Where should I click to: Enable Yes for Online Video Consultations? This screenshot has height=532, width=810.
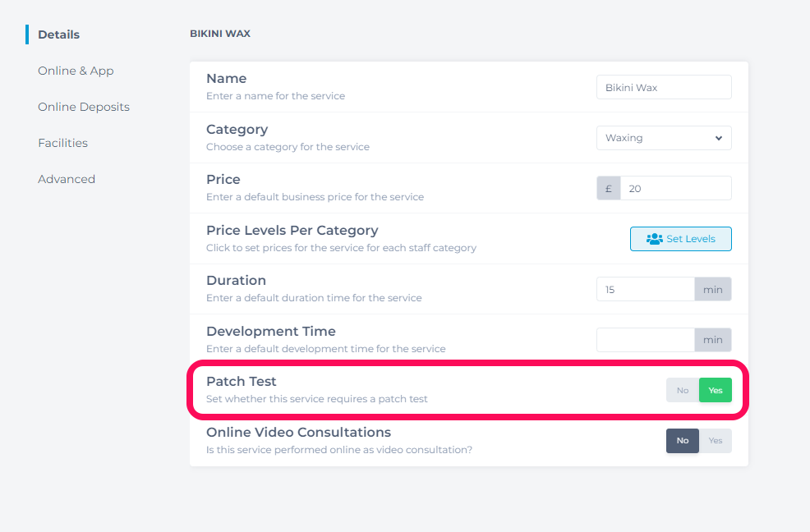tap(716, 441)
